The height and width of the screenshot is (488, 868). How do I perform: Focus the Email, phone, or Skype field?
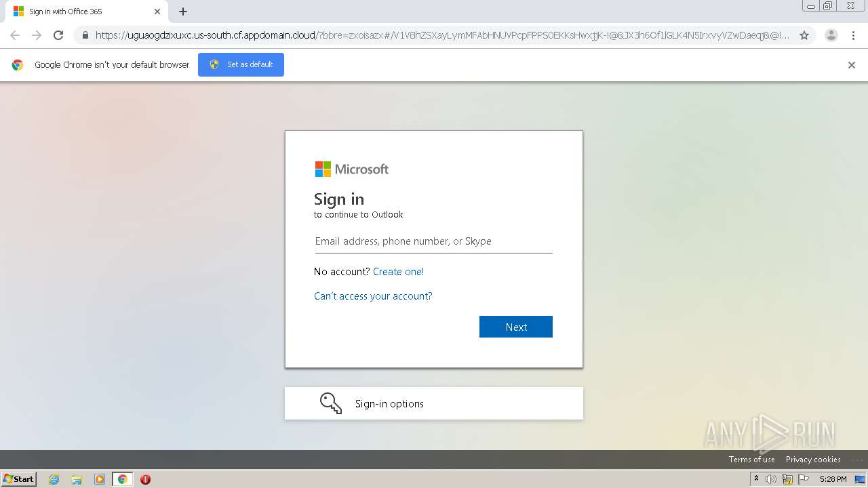tap(433, 241)
